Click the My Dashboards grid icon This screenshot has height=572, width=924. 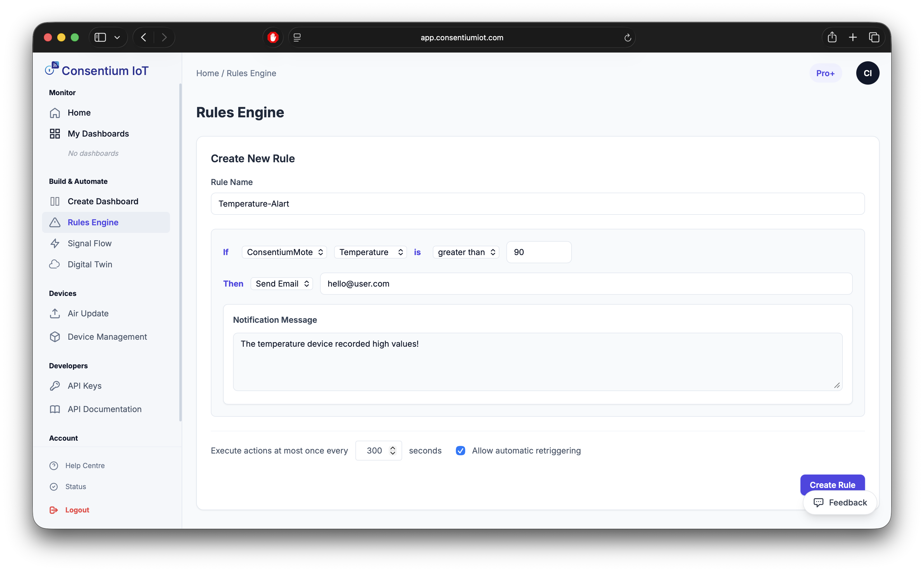click(x=55, y=134)
